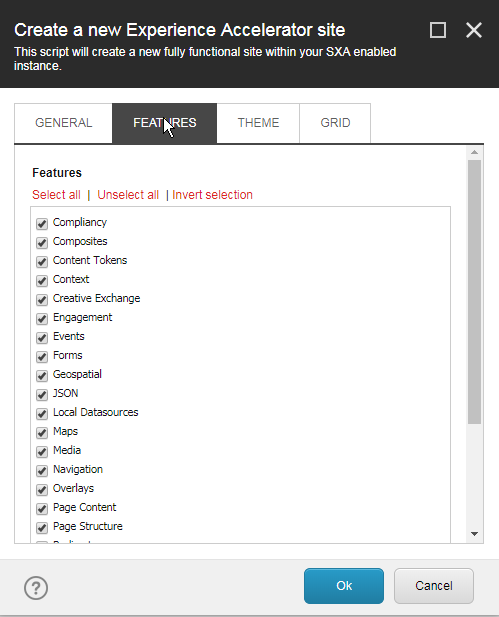
Task: Click the Unselect all link
Action: pyautogui.click(x=128, y=195)
